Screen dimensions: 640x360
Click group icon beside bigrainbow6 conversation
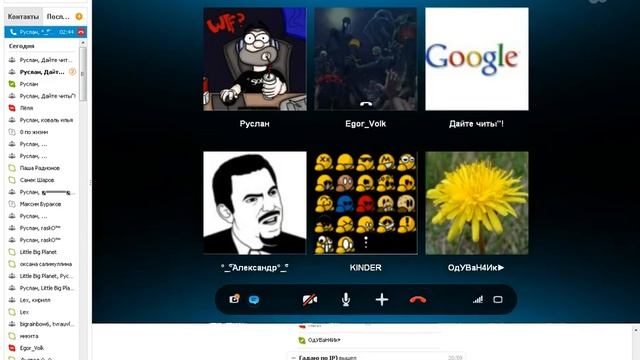[12, 324]
